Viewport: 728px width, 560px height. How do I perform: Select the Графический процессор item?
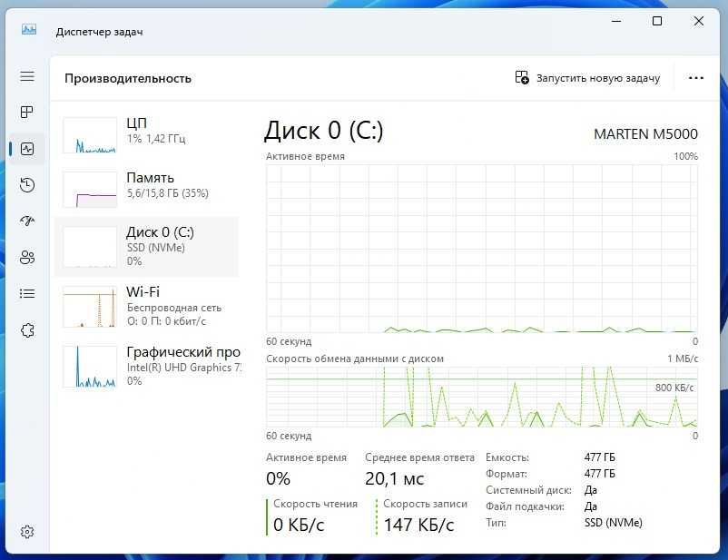click(x=146, y=367)
